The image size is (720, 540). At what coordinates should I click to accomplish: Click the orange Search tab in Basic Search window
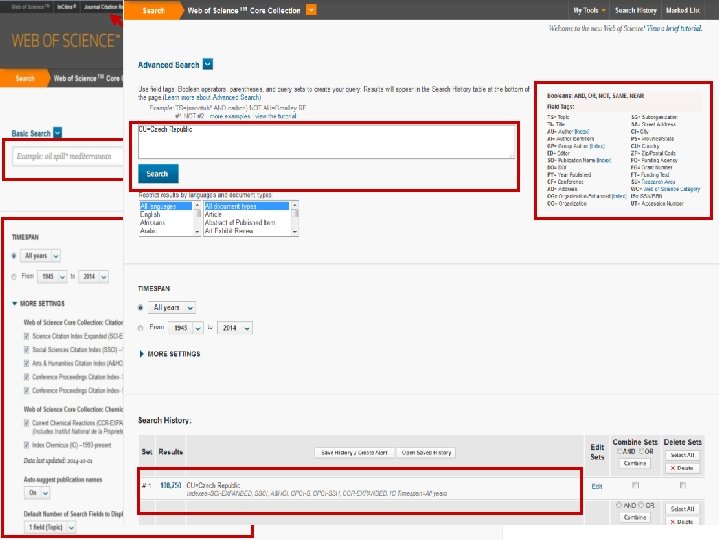click(x=25, y=79)
